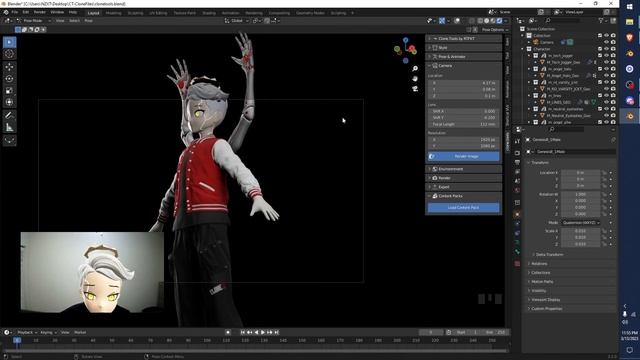
Task: Collapse the Camera panel
Action: click(x=464, y=66)
